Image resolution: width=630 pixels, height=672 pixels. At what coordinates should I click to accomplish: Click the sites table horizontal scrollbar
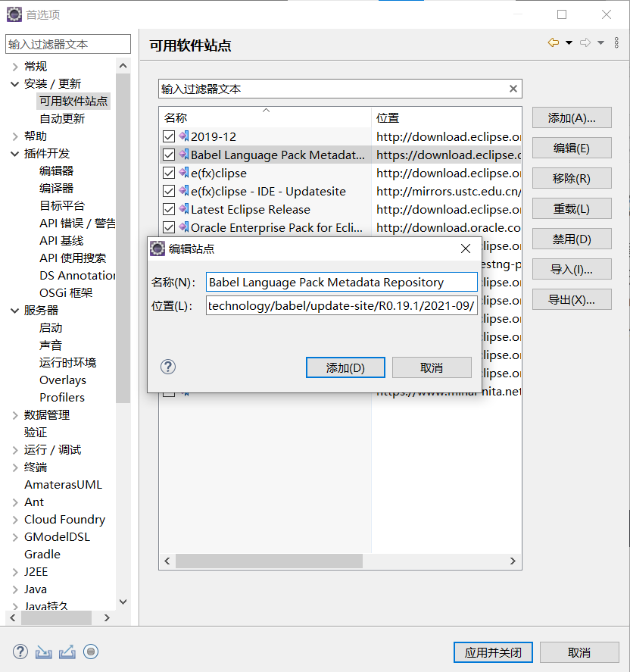[270, 561]
